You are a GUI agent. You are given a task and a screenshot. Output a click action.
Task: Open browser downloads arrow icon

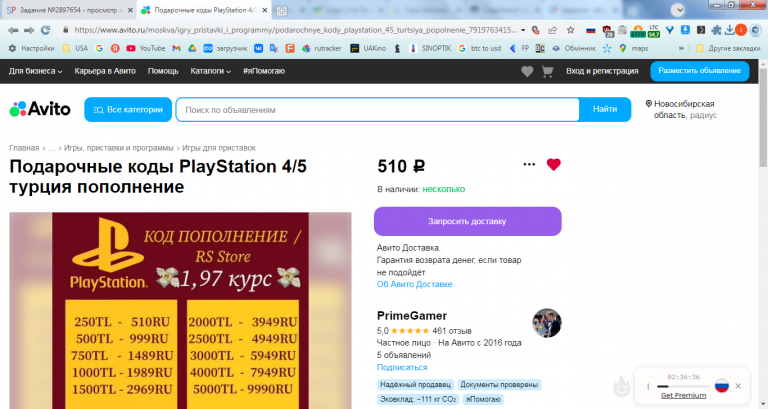(x=729, y=30)
